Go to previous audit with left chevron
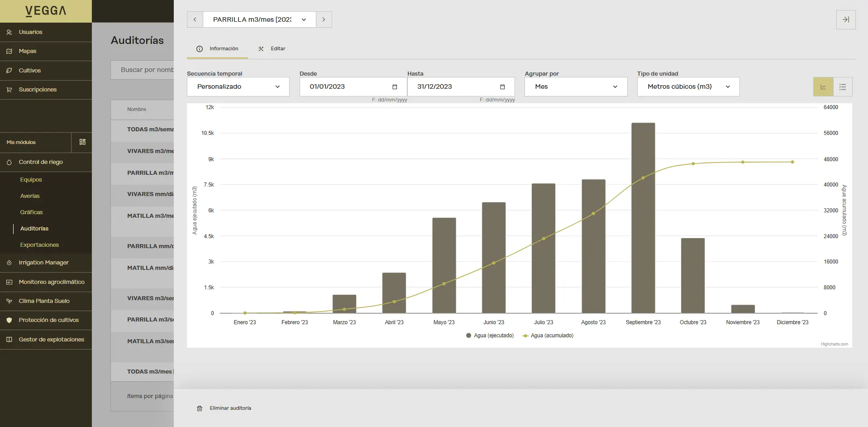 [x=195, y=19]
